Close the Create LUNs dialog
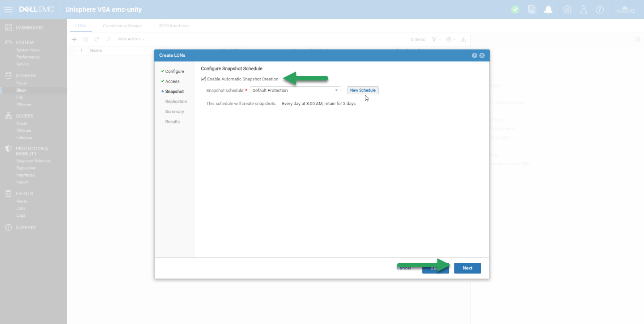 coord(482,55)
